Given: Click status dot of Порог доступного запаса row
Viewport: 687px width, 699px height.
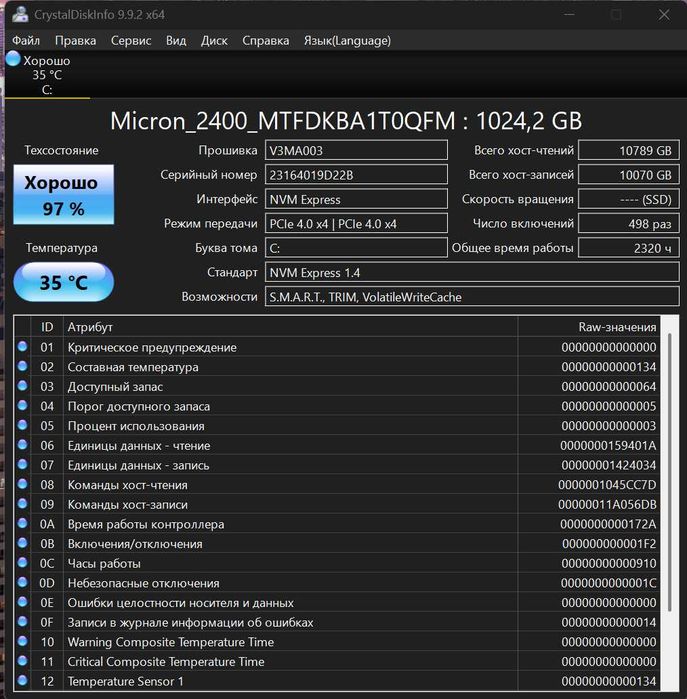Looking at the screenshot, I should (x=22, y=405).
